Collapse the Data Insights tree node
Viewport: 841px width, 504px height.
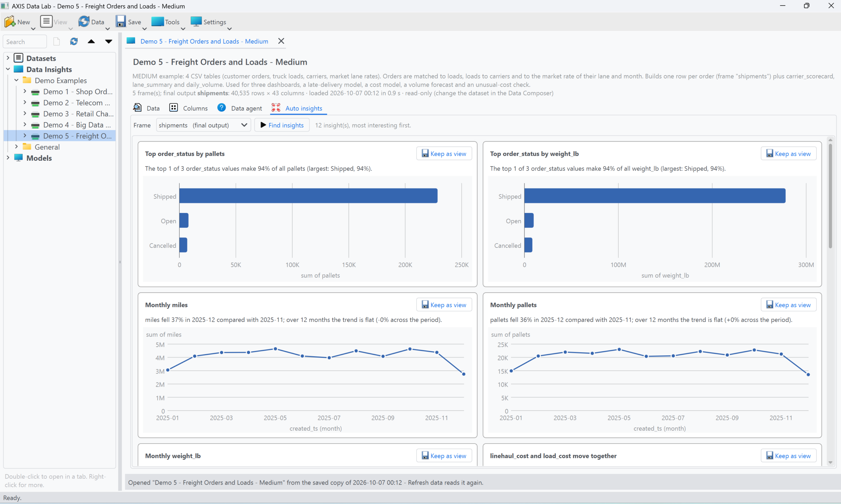pyautogui.click(x=8, y=69)
